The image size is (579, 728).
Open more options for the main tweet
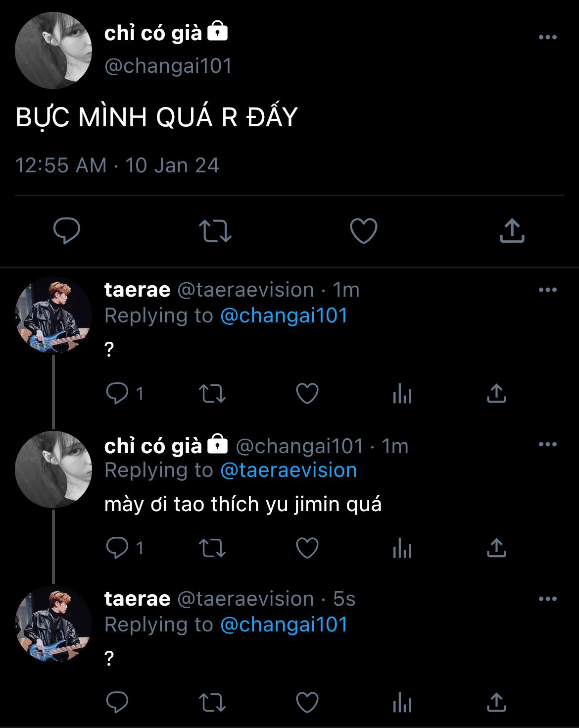[547, 37]
